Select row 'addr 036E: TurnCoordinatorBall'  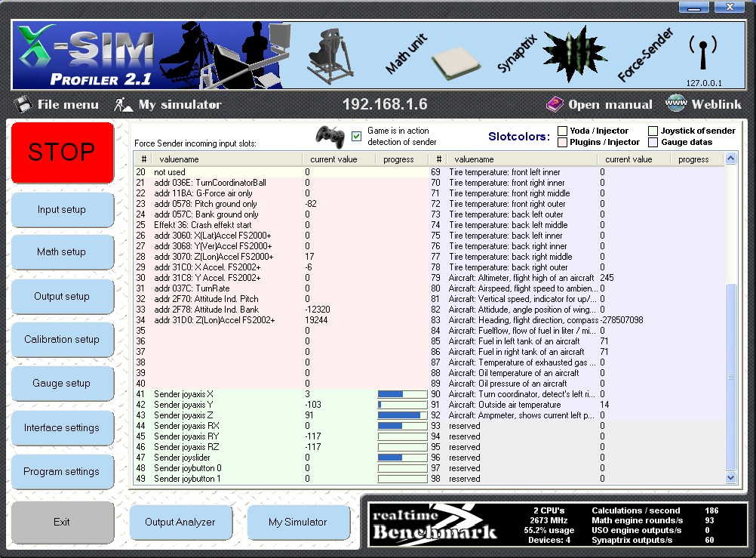coord(281,183)
